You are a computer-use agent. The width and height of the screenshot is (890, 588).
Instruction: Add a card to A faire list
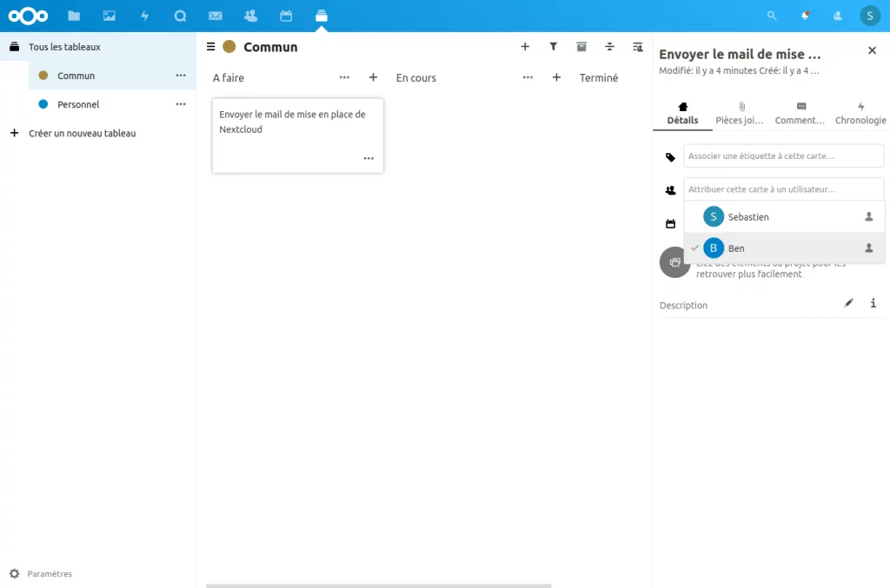point(373,77)
